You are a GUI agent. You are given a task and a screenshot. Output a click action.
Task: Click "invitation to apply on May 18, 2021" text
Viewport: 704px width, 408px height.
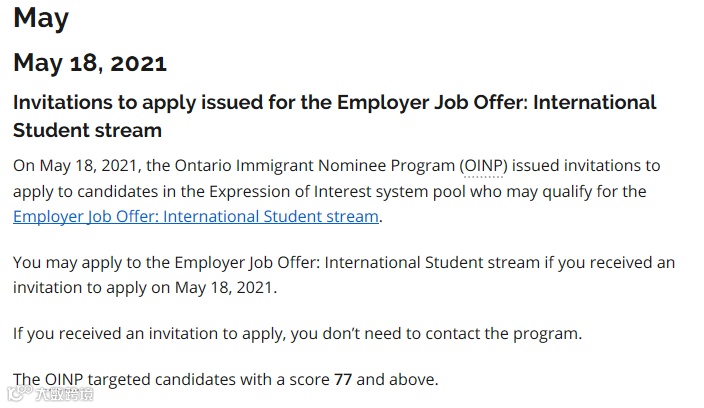[144, 287]
